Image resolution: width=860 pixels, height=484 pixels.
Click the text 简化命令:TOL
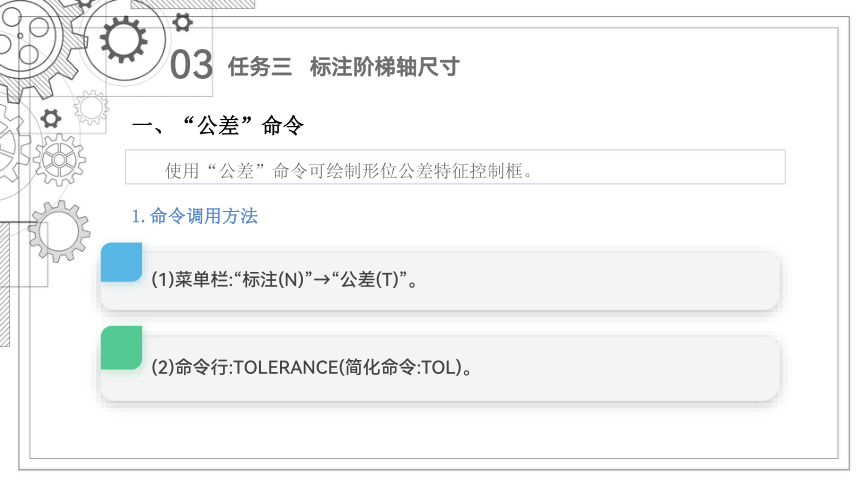point(403,367)
